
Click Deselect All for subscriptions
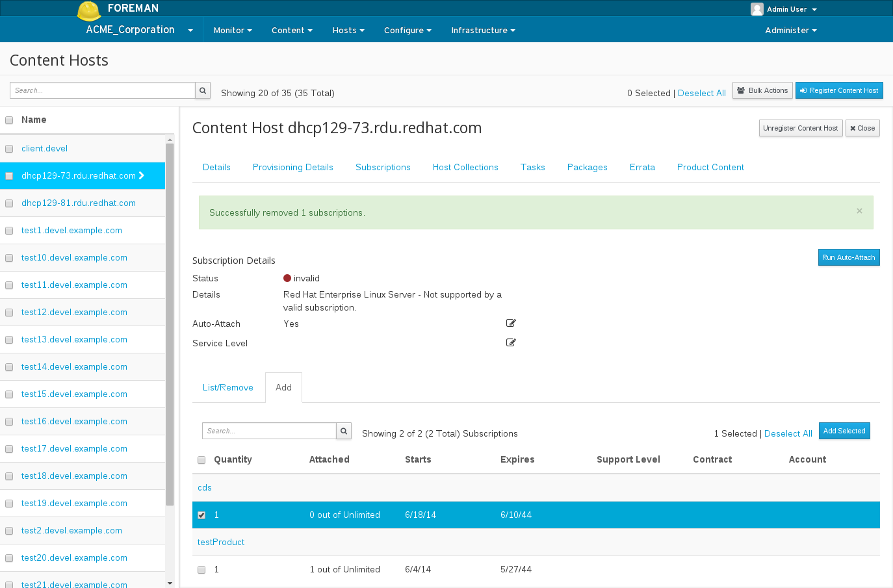pos(788,433)
